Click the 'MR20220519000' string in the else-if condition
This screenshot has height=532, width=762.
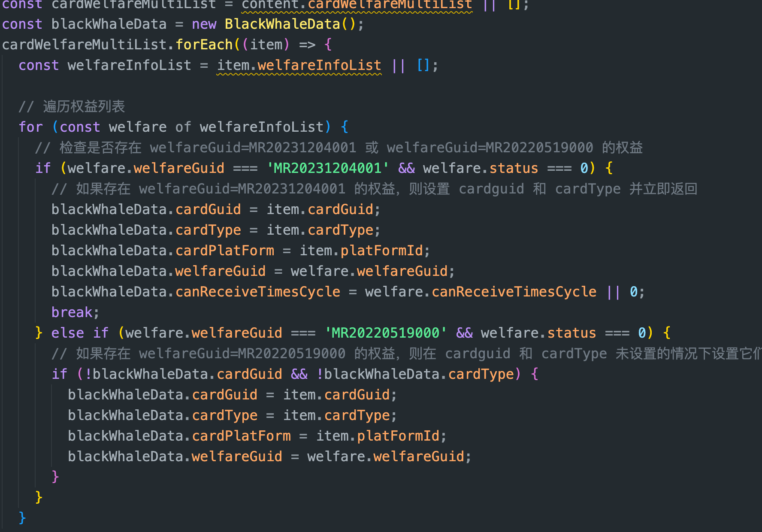point(385,333)
